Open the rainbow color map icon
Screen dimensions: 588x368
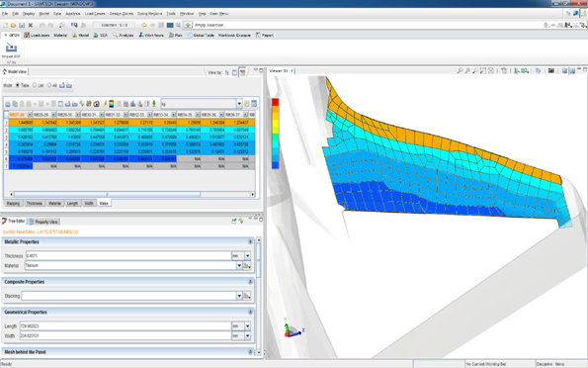pyautogui.click(x=111, y=104)
